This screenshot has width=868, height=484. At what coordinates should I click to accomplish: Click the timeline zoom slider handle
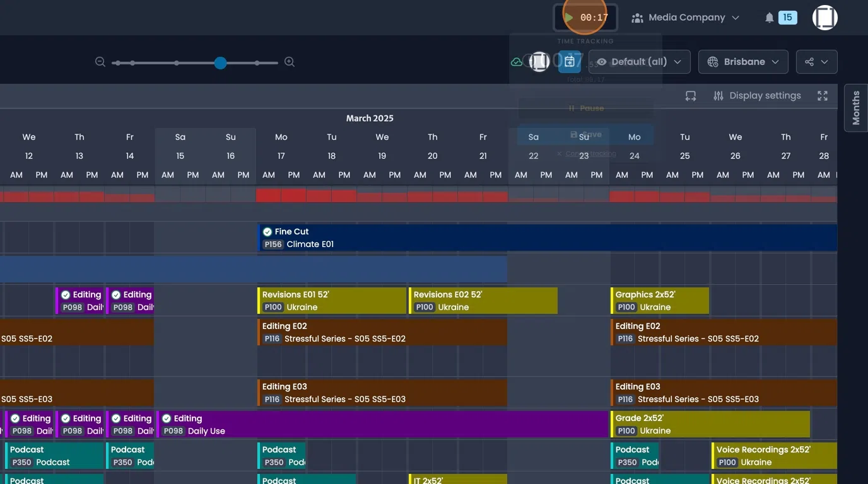(220, 62)
